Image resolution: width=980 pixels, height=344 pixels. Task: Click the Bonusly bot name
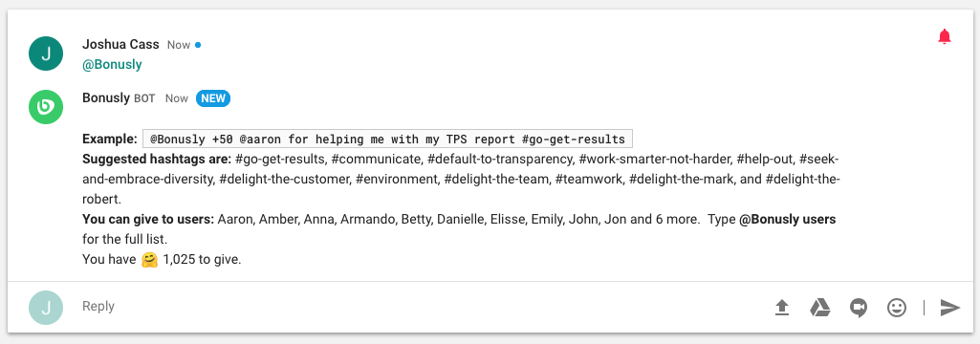(x=106, y=98)
